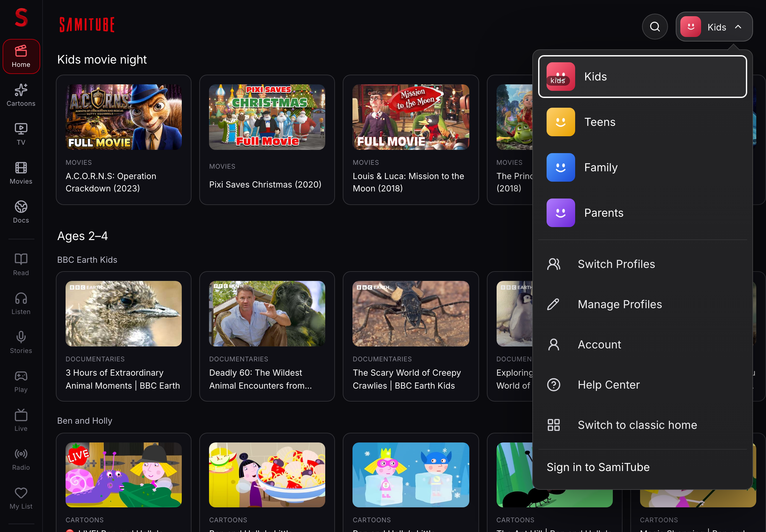
Task: Click the title A.C.O.R.N.S: Operation Crackdown (2023)
Action: (x=111, y=182)
